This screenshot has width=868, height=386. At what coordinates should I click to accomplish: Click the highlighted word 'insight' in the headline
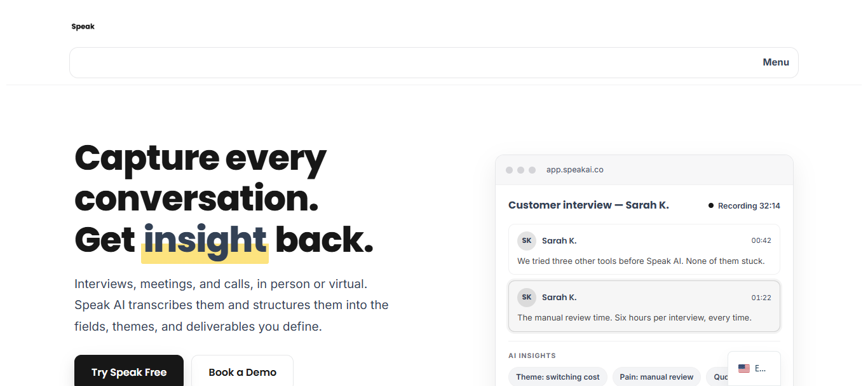[205, 240]
